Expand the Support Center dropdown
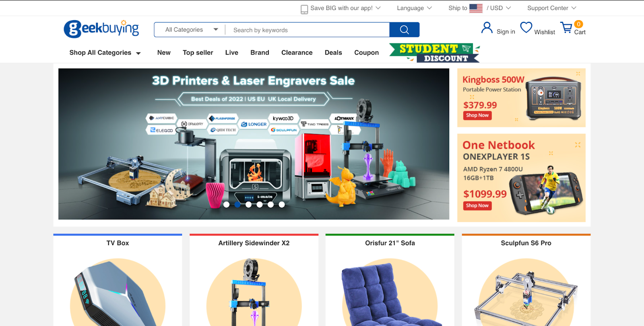This screenshot has height=326, width=644. [x=552, y=8]
